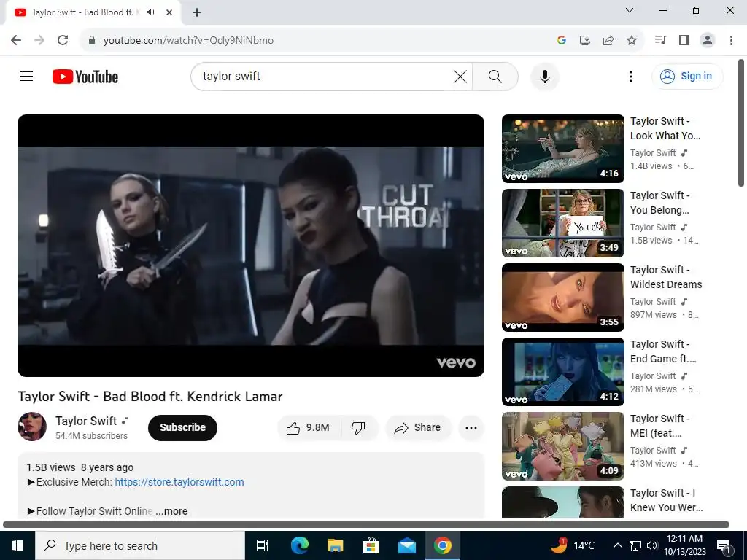Expand tab search chevron in title bar

coord(630,10)
